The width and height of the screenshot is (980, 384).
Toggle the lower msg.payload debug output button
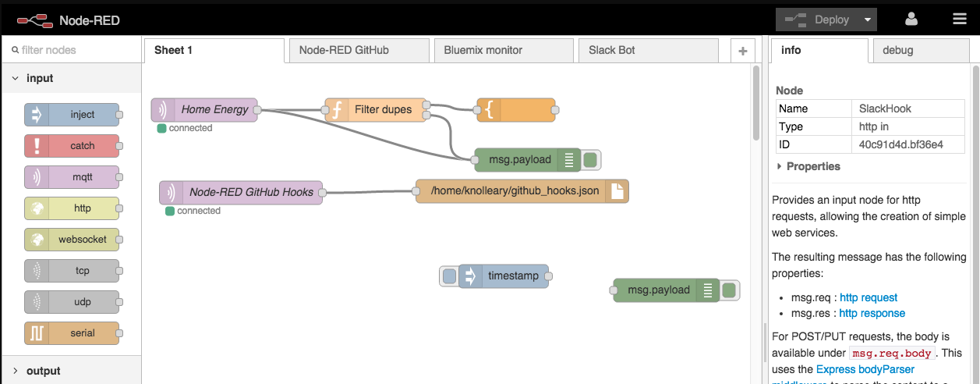click(x=730, y=290)
